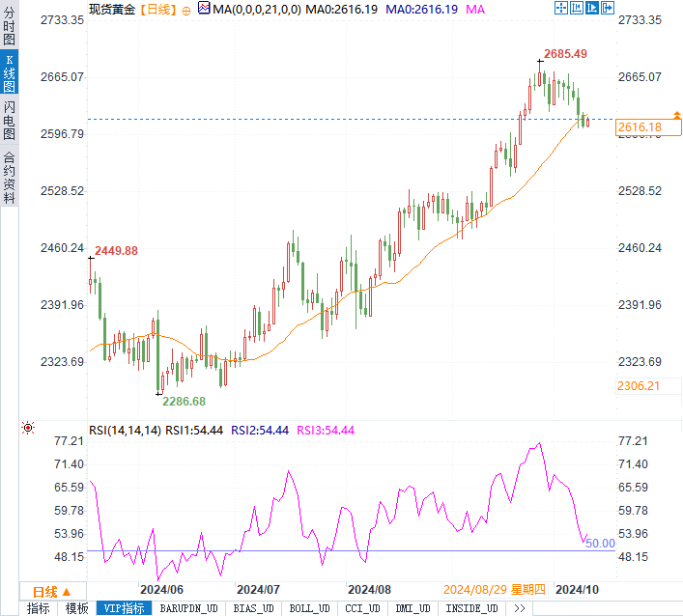This screenshot has height=616, width=683.
Task: Switch to the 指标 bottom tab
Action: (x=39, y=608)
